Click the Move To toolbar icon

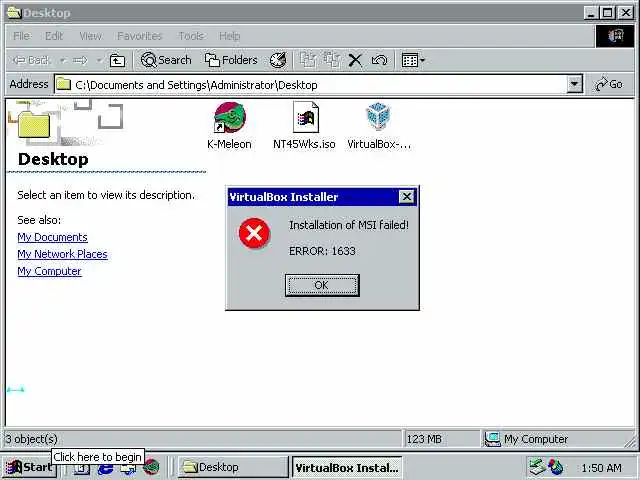click(308, 60)
